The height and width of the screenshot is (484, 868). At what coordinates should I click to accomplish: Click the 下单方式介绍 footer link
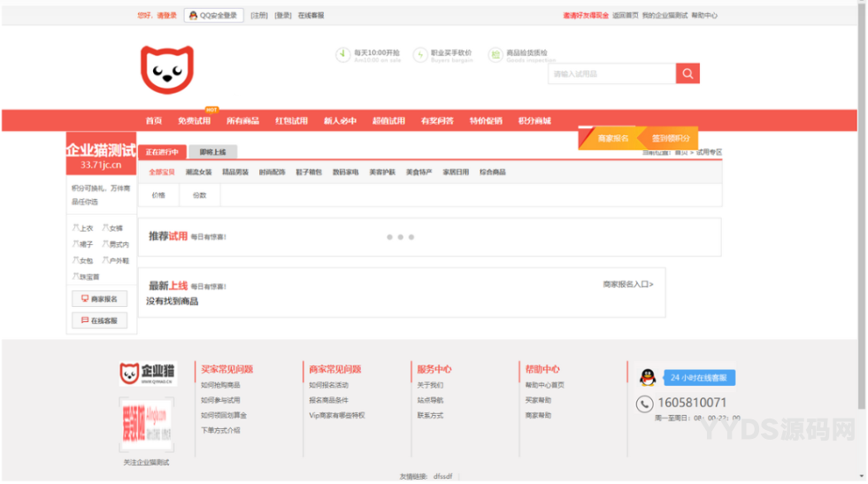(220, 430)
